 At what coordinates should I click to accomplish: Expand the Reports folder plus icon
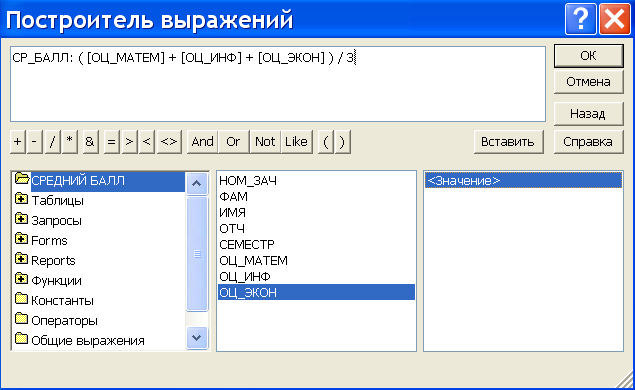click(21, 258)
